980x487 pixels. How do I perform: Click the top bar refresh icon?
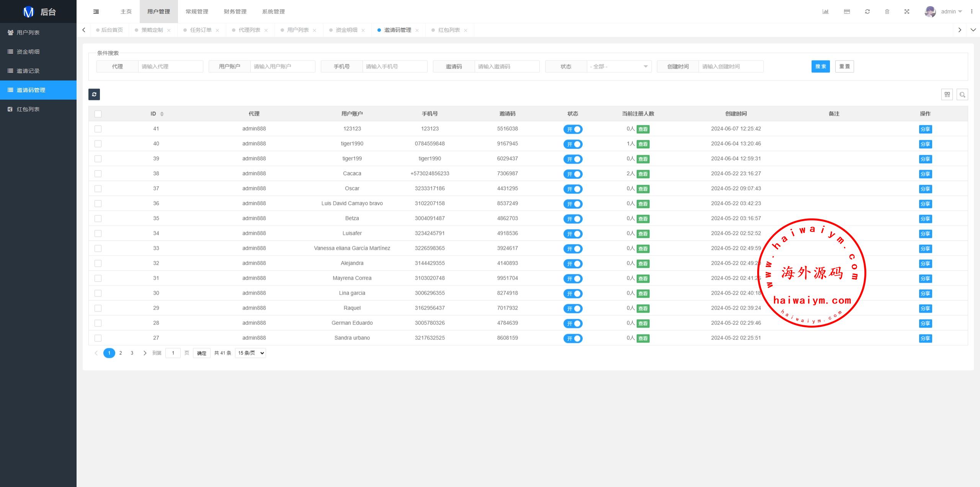click(x=867, y=11)
